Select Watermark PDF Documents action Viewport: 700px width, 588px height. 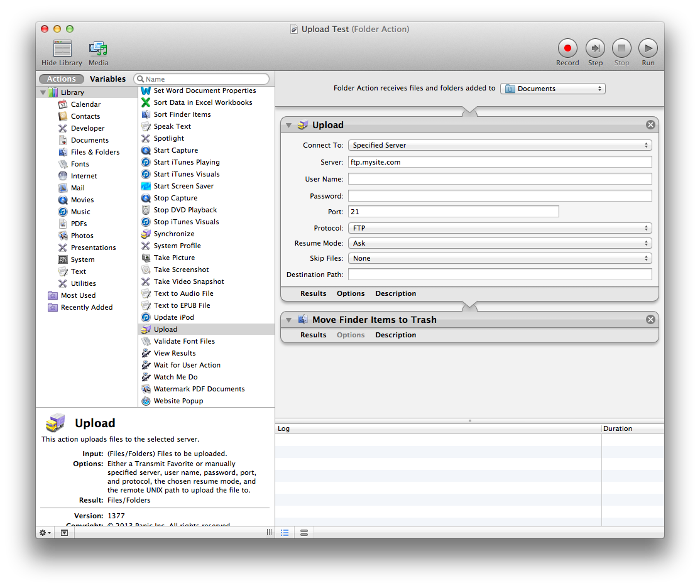[x=199, y=389]
